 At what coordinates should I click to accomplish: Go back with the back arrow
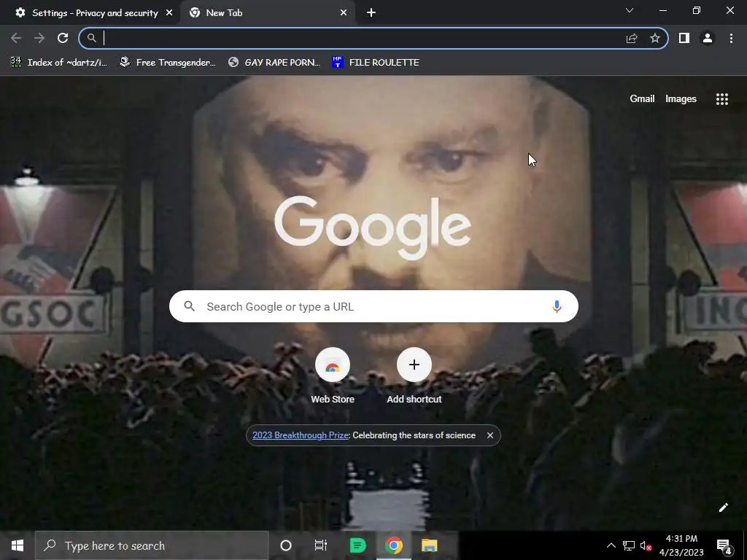pyautogui.click(x=16, y=38)
